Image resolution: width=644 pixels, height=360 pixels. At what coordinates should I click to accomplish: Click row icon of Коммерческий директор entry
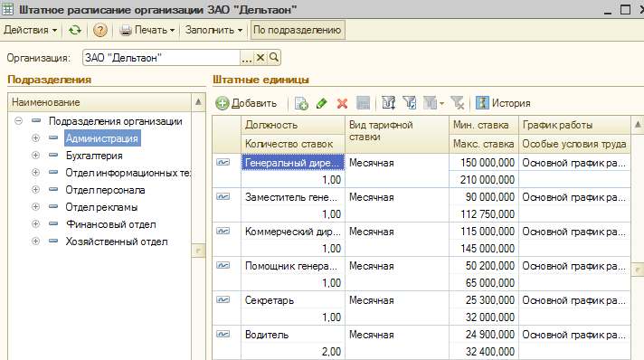[223, 231]
